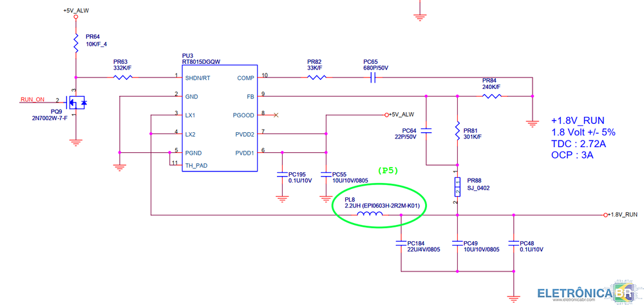Image resolution: width=644 pixels, height=305 pixels.
Task: Select the PQ9 2N7002W MOSFET symbol
Action: coord(76,102)
